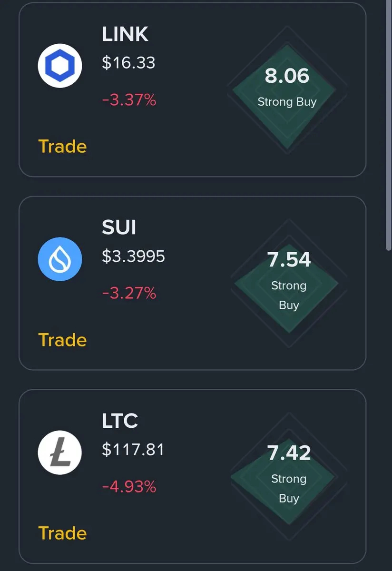This screenshot has height=571, width=392.
Task: Click the LTC price $117.81
Action: [x=133, y=450]
